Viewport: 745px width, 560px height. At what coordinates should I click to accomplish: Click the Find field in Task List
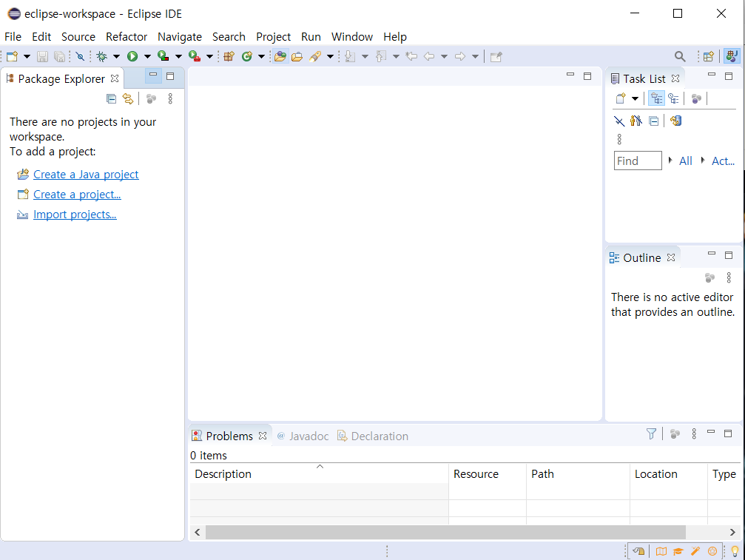638,161
